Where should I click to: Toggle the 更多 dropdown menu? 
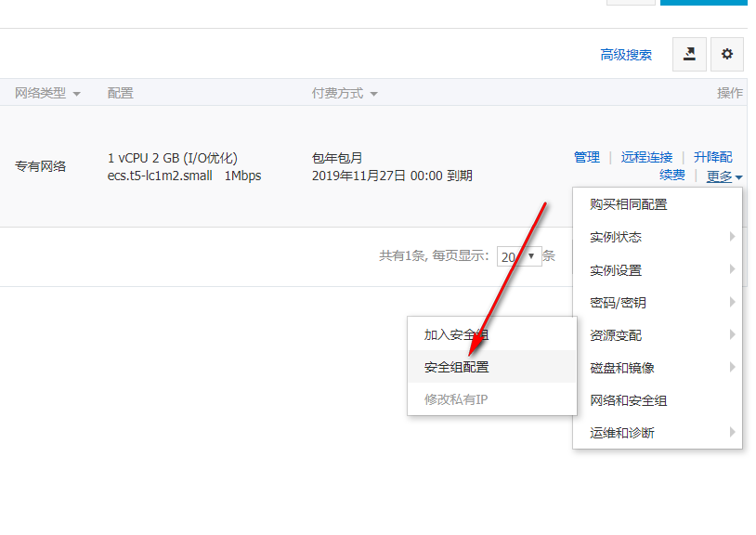click(x=724, y=176)
